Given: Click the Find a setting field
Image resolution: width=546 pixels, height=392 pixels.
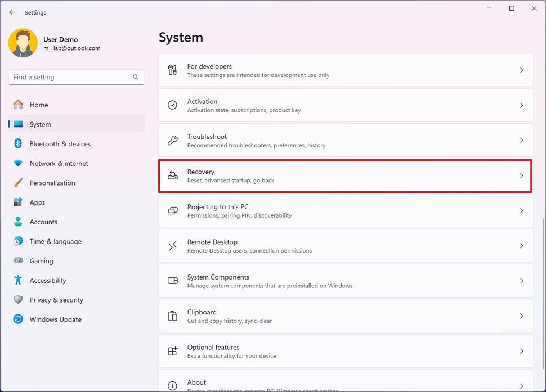Looking at the screenshot, I should pyautogui.click(x=70, y=77).
